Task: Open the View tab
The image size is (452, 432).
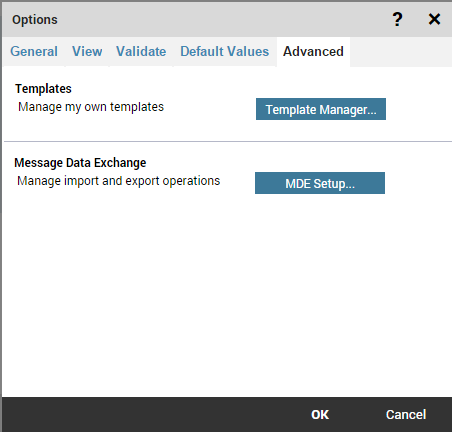Action: pos(87,52)
